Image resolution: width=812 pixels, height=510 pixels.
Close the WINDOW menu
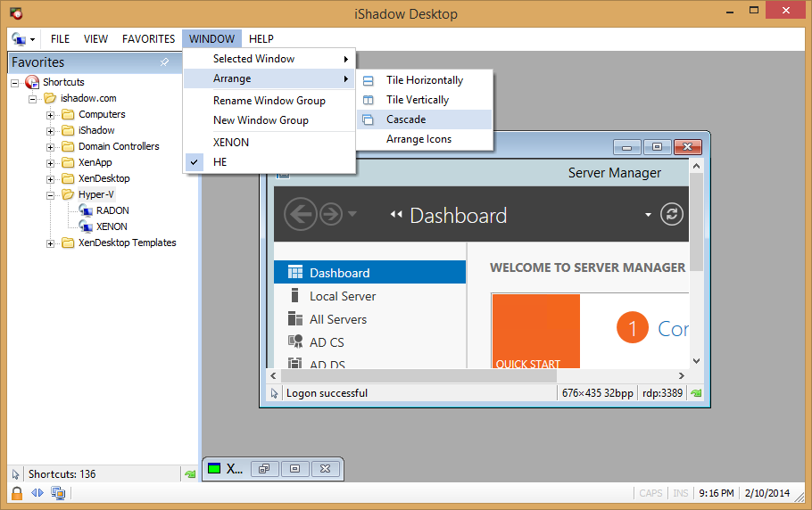211,39
